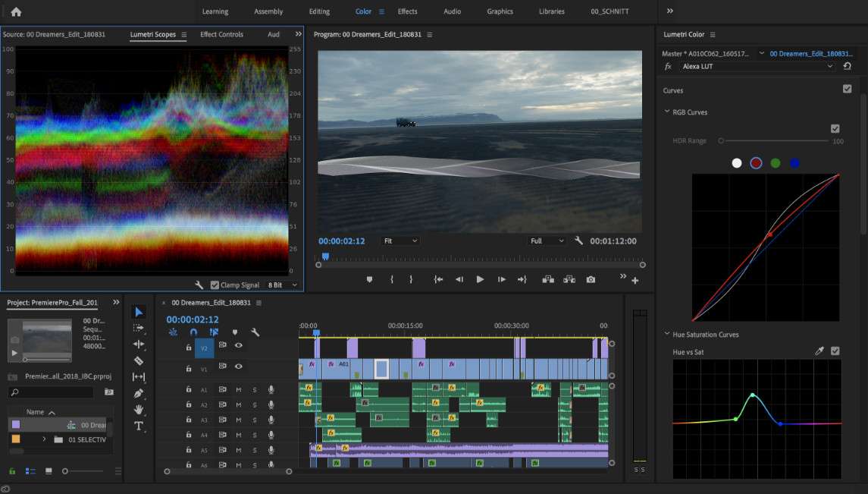
Task: Select the red channel curve swatch
Action: [755, 162]
